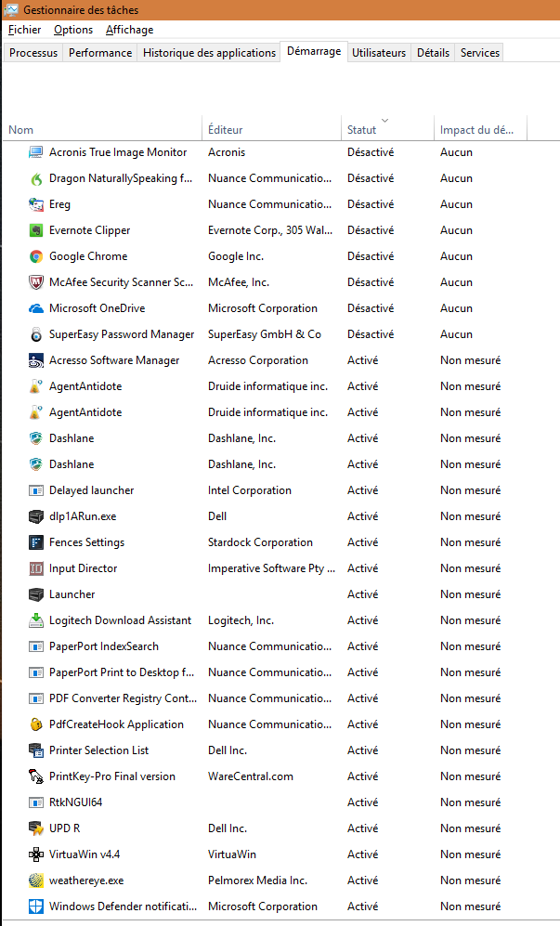Sort by Impact du démarrage column header

pyautogui.click(x=480, y=129)
